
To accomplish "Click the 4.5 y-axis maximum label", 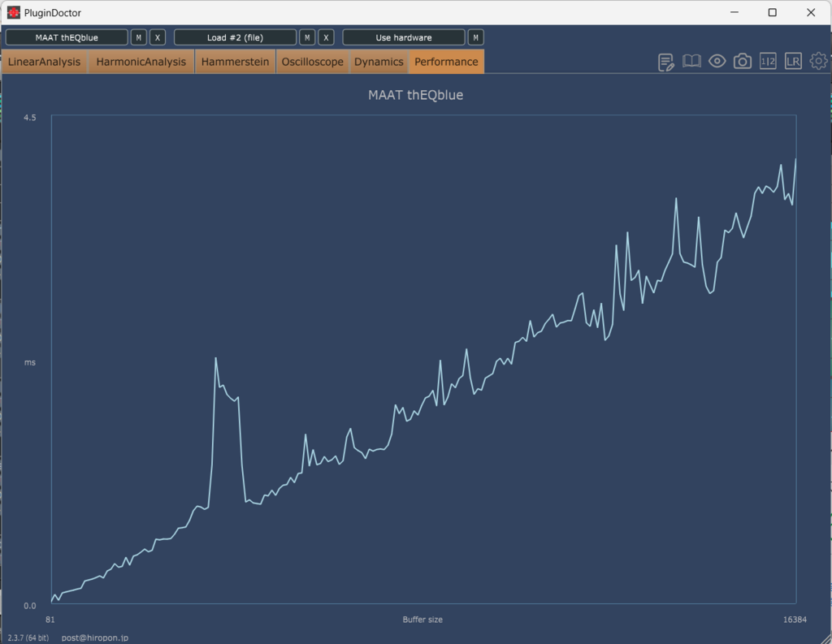I will click(x=30, y=118).
